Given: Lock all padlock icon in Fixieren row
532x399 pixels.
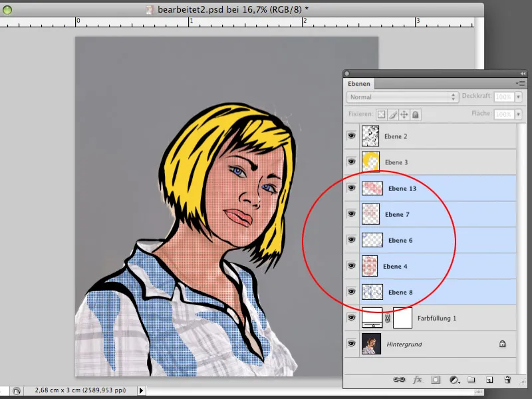Looking at the screenshot, I should pyautogui.click(x=416, y=114).
